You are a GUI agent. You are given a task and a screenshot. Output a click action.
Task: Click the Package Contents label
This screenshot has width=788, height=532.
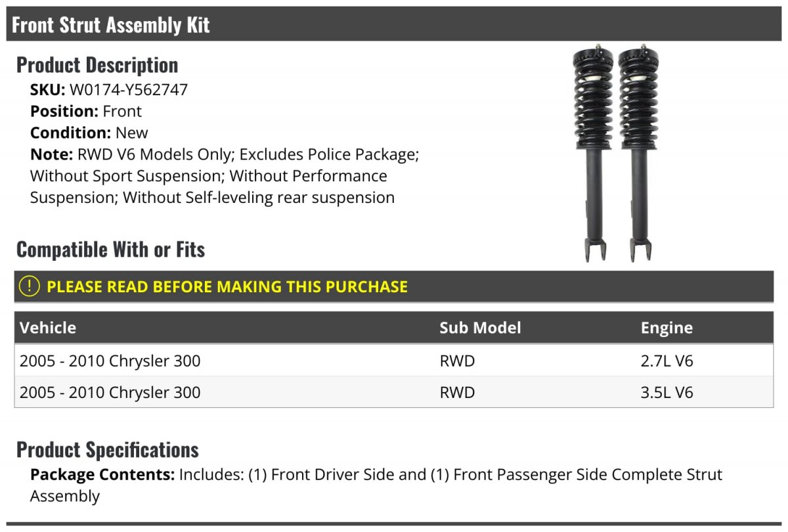[x=102, y=474]
